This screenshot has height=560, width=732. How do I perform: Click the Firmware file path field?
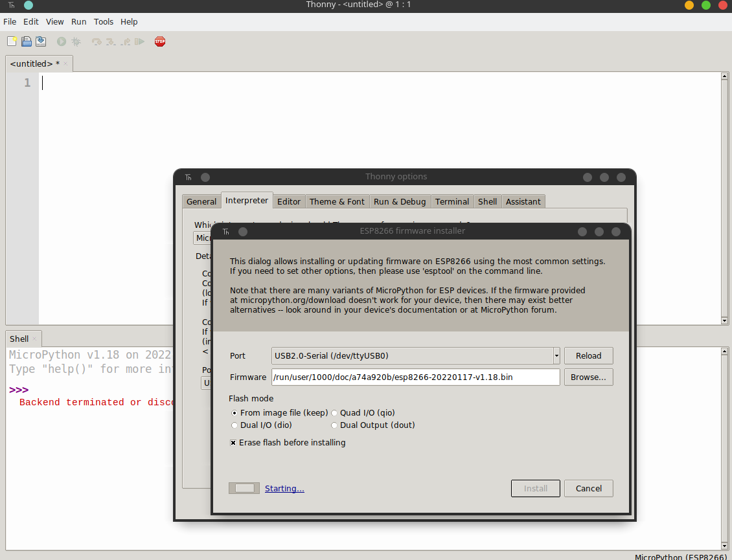click(x=415, y=377)
